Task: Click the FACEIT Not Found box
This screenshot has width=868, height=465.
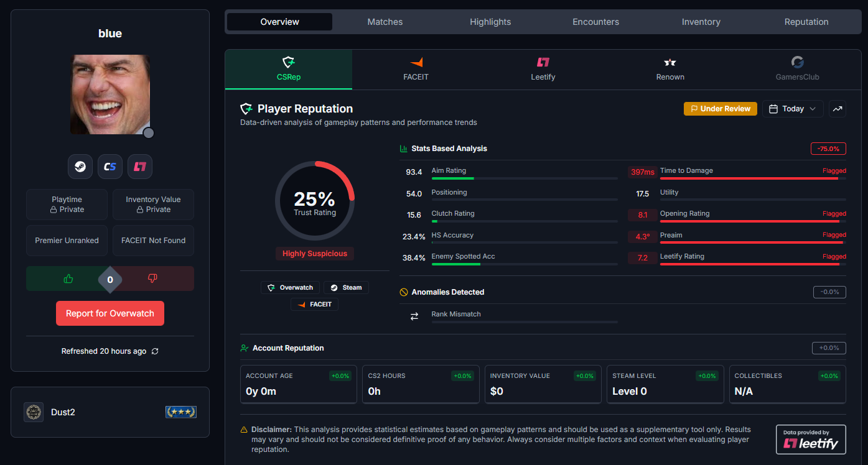Action: 153,241
